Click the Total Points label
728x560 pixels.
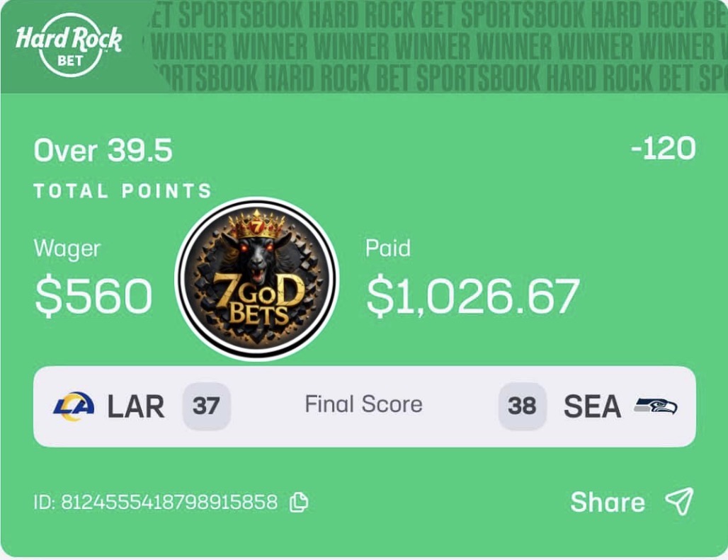point(123,191)
